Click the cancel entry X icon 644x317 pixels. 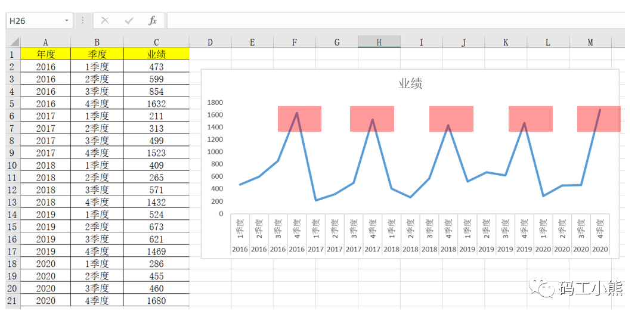(x=105, y=21)
